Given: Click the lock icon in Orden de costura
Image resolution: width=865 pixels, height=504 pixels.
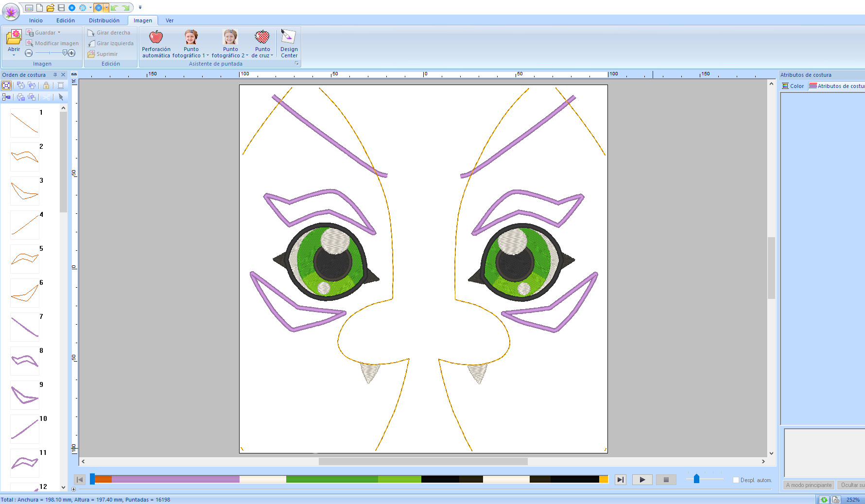Looking at the screenshot, I should point(46,86).
